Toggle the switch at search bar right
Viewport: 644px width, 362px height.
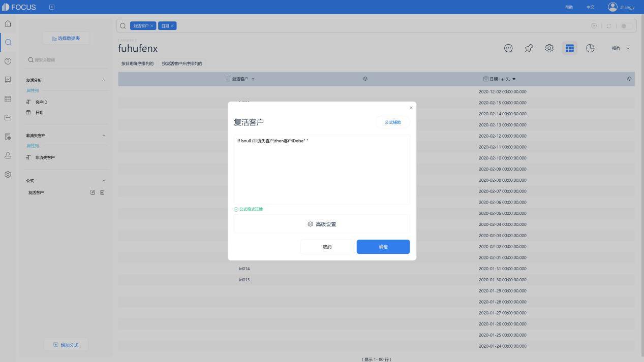(627, 26)
